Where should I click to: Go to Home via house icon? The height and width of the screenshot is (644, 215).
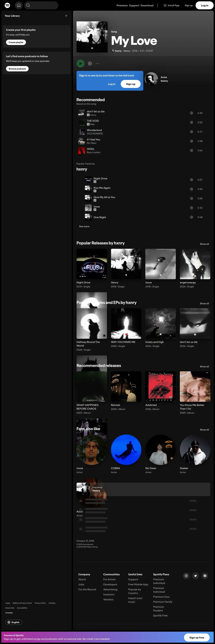click(x=19, y=5)
